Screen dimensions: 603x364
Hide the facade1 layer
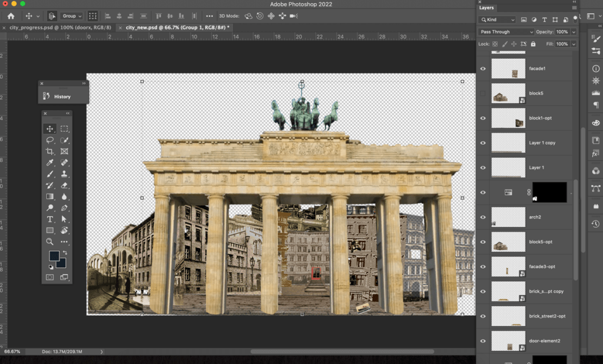tap(483, 68)
